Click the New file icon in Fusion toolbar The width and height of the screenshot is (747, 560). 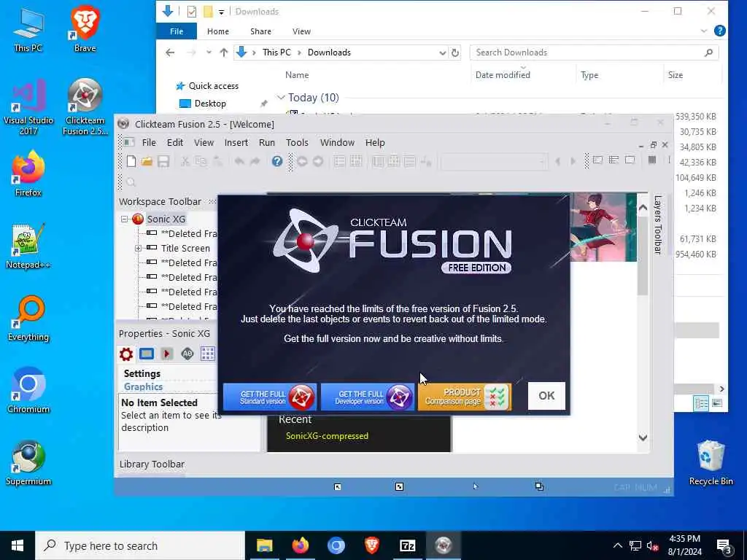[131, 161]
